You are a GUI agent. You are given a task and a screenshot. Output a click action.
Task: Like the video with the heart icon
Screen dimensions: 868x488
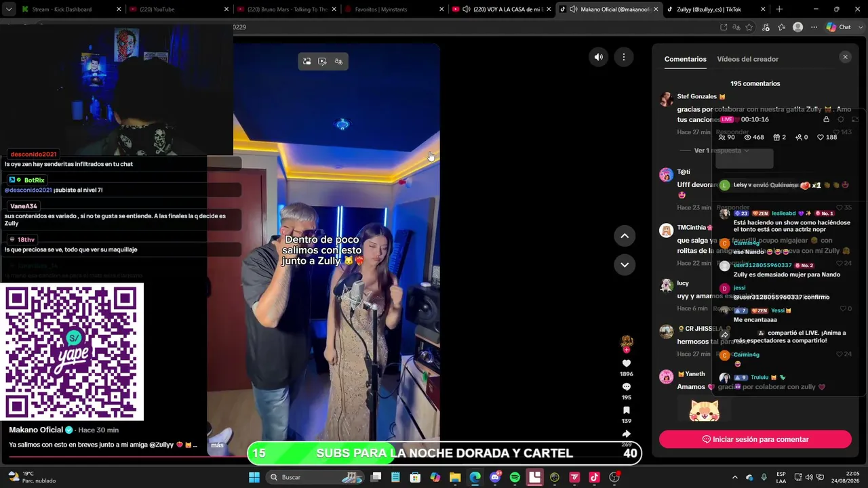coord(627,363)
